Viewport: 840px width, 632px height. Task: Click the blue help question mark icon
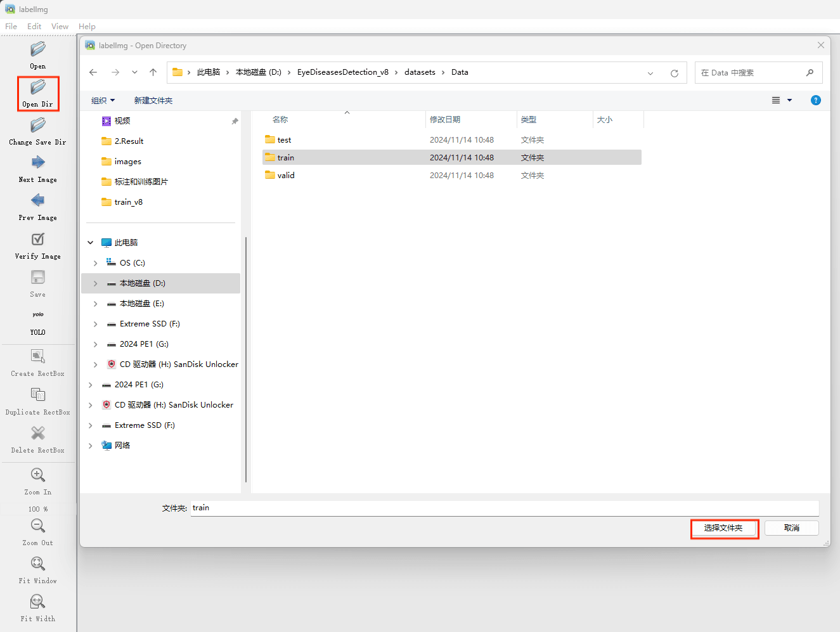(816, 100)
